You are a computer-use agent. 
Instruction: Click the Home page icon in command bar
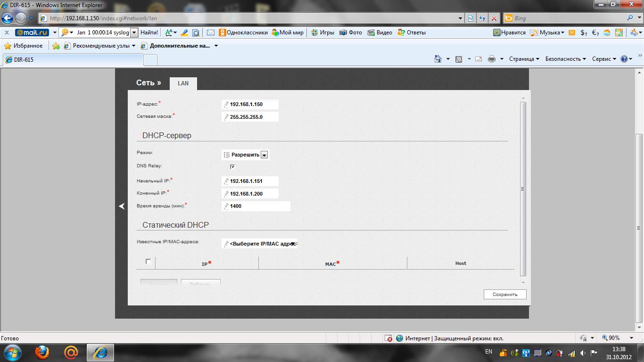pyautogui.click(x=438, y=59)
